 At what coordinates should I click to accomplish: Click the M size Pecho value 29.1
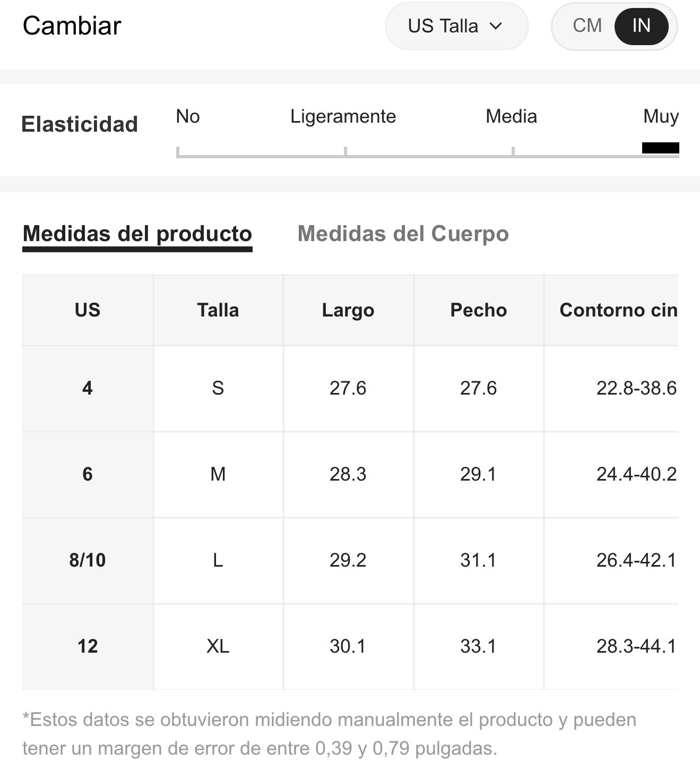[478, 474]
